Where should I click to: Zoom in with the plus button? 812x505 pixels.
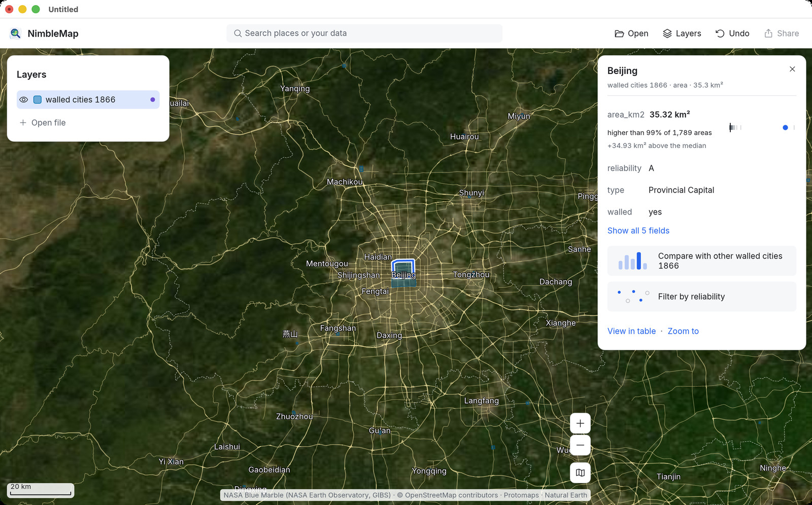[x=580, y=423]
